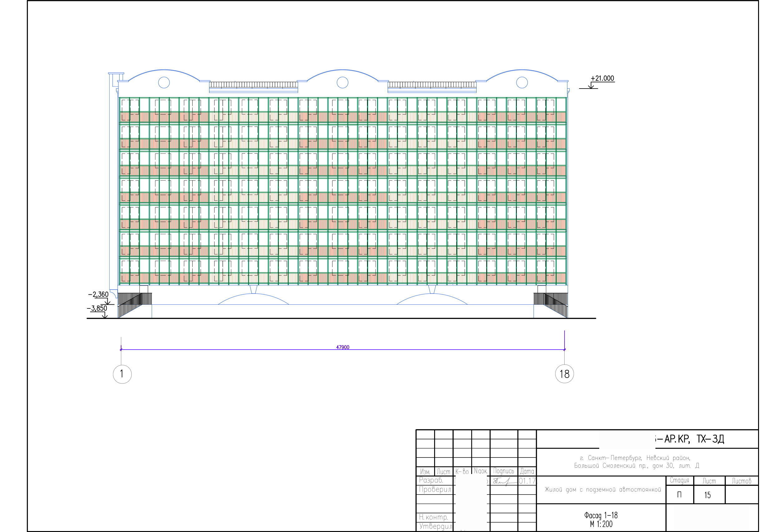
Task: Click the +21.000 elevation mark
Action: pyautogui.click(x=602, y=78)
